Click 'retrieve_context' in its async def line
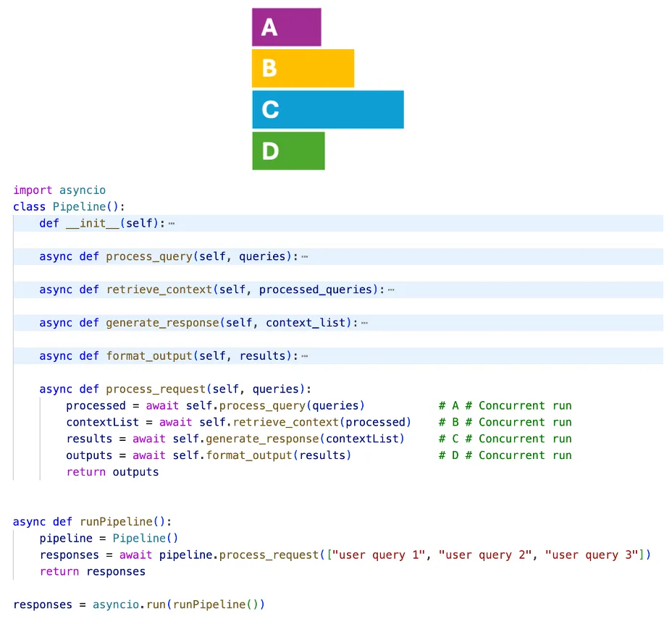This screenshot has height=624, width=672. [x=159, y=290]
